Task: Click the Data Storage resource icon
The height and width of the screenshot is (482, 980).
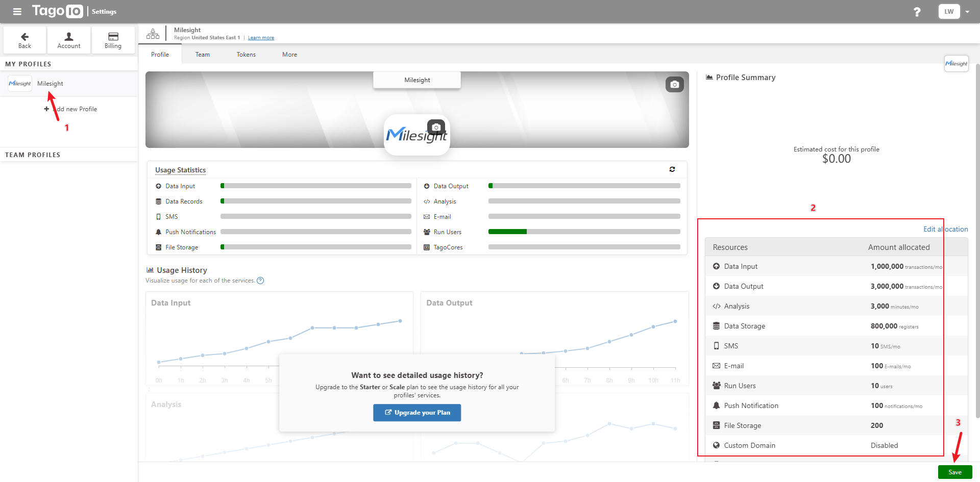Action: pos(716,326)
